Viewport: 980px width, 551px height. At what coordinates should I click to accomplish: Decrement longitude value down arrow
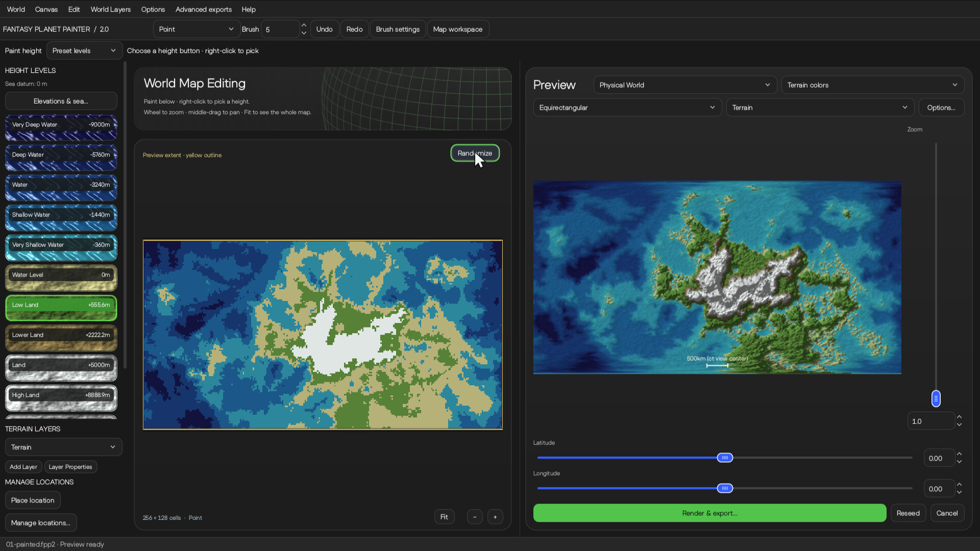pos(960,492)
